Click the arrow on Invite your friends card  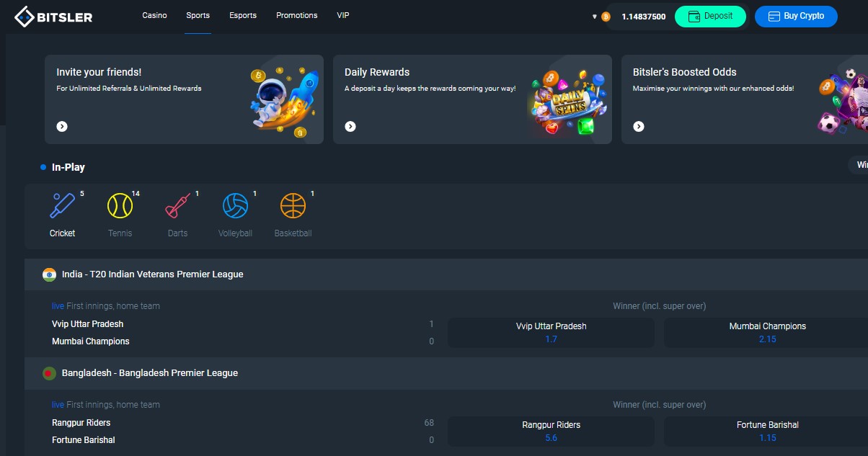(x=62, y=126)
